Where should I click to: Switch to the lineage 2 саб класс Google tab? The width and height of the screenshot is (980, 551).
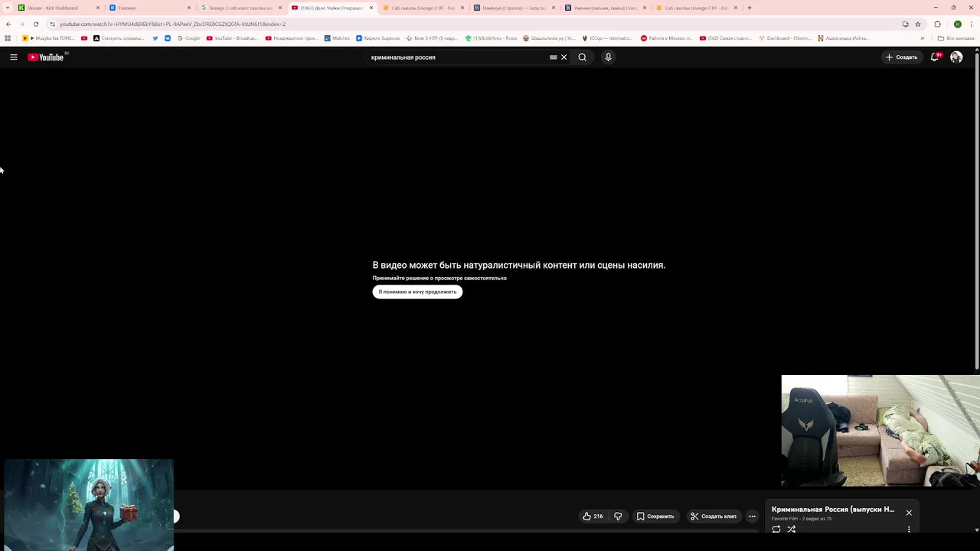pos(240,8)
